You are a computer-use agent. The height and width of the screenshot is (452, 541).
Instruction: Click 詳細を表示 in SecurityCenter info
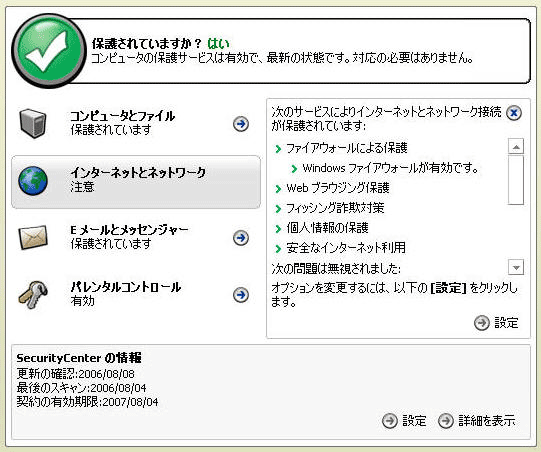(x=477, y=421)
